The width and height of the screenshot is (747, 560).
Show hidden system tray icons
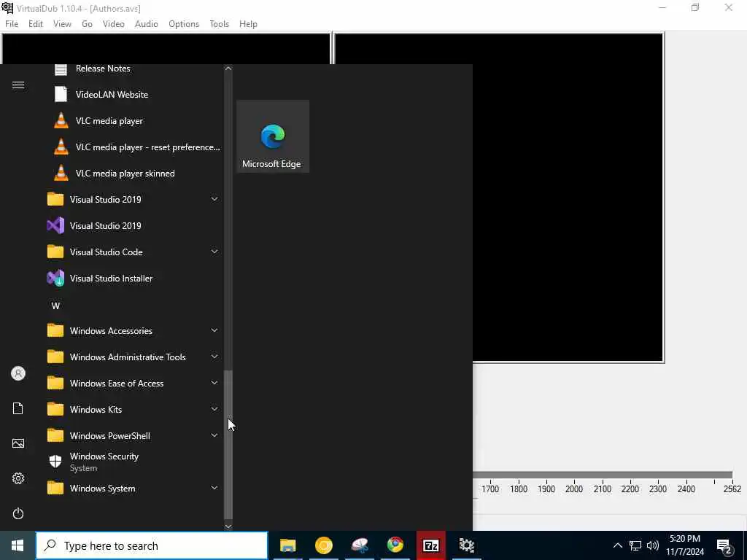point(617,545)
